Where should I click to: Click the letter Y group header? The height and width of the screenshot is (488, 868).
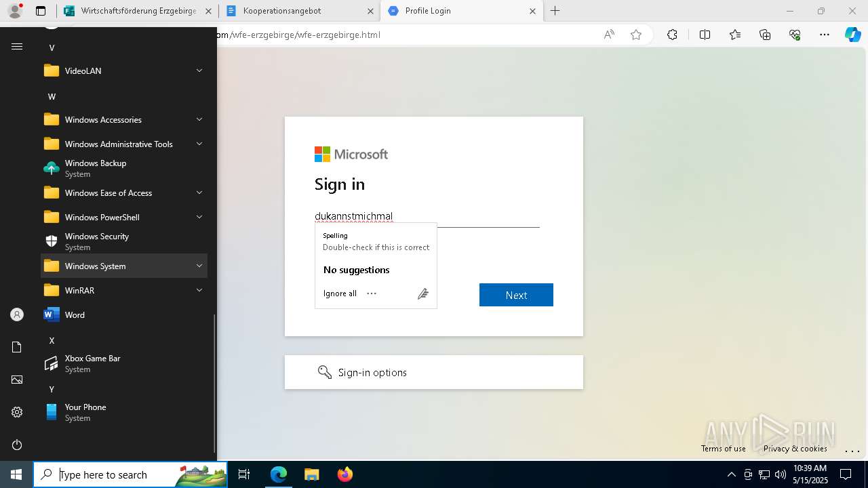coord(52,389)
